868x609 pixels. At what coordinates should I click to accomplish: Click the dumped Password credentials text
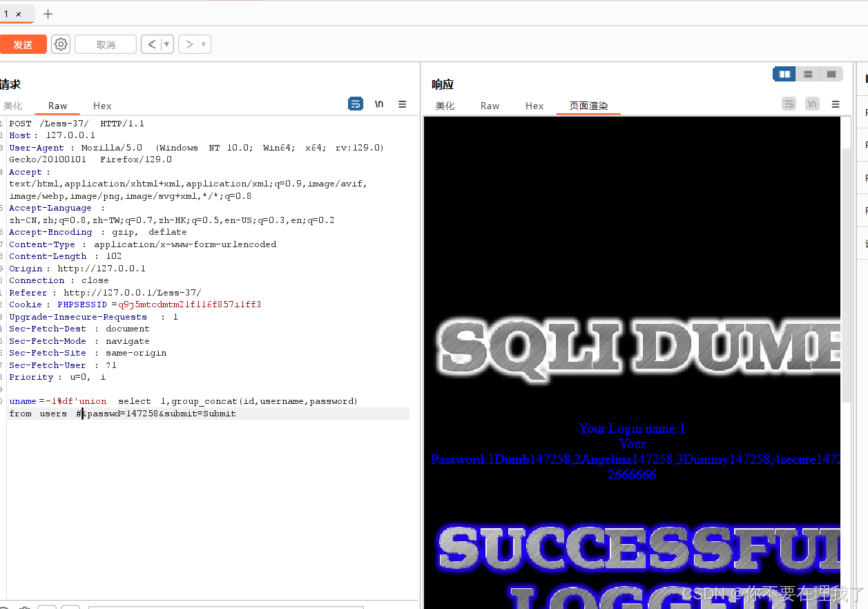635,460
